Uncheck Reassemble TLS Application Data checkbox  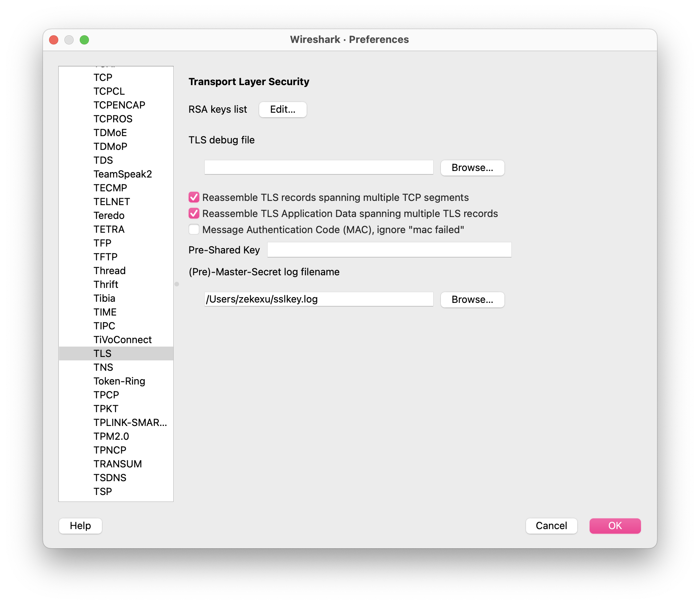coord(194,213)
